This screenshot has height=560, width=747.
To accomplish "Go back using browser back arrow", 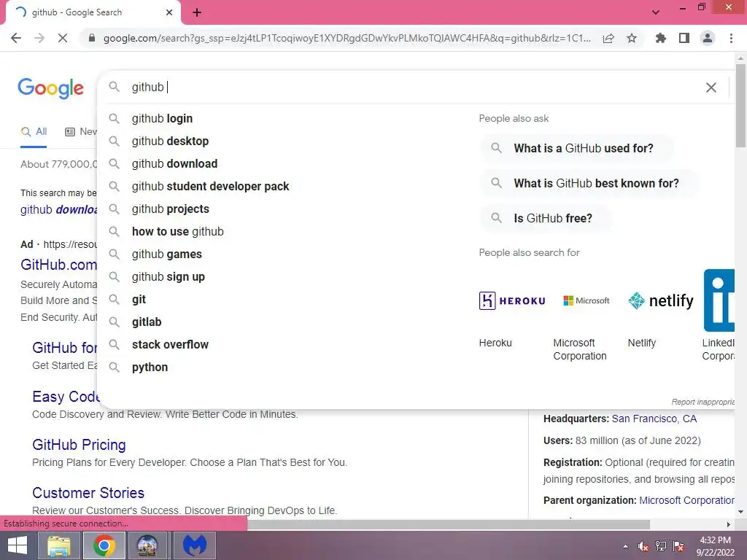I will point(16,38).
